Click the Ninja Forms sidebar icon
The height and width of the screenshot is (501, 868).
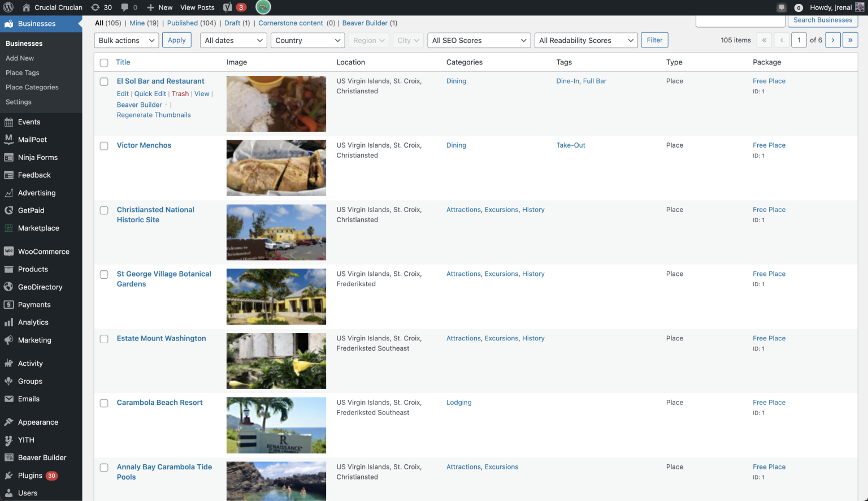tap(8, 158)
